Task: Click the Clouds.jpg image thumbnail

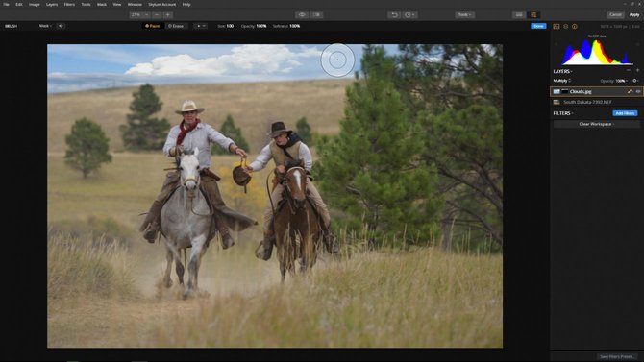Action: point(557,91)
